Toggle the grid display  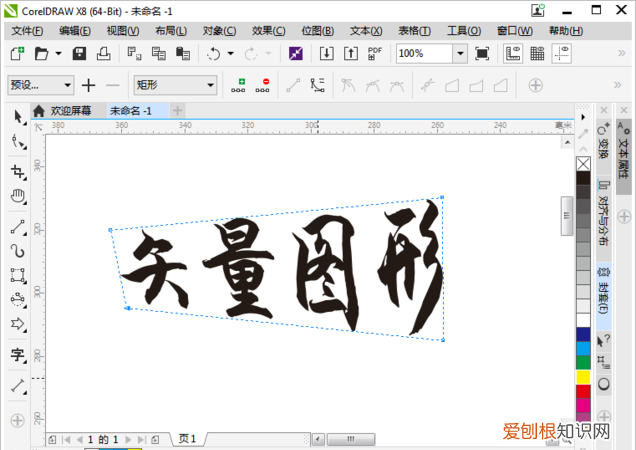537,54
